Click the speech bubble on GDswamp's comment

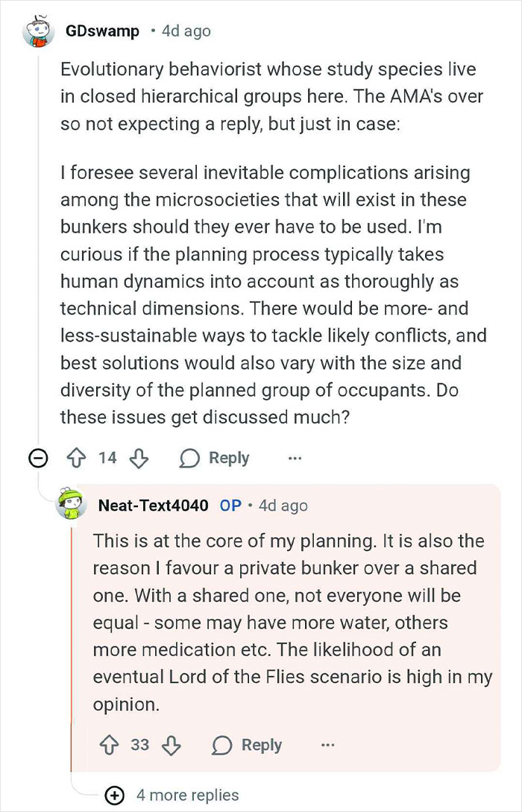189,458
